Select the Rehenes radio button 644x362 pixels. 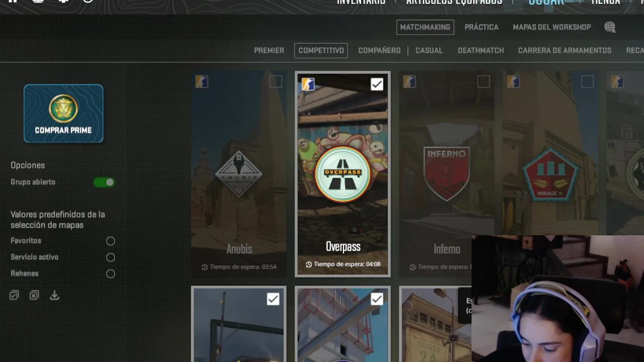[111, 274]
